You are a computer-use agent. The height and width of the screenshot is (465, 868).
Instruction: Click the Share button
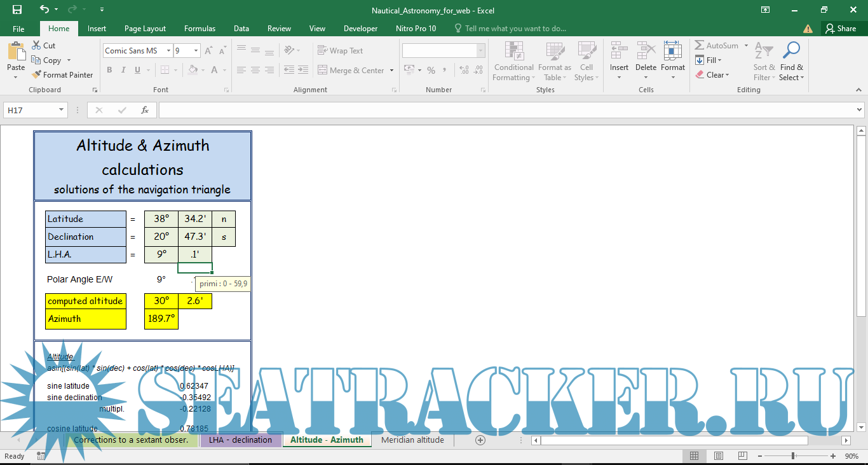click(x=841, y=29)
